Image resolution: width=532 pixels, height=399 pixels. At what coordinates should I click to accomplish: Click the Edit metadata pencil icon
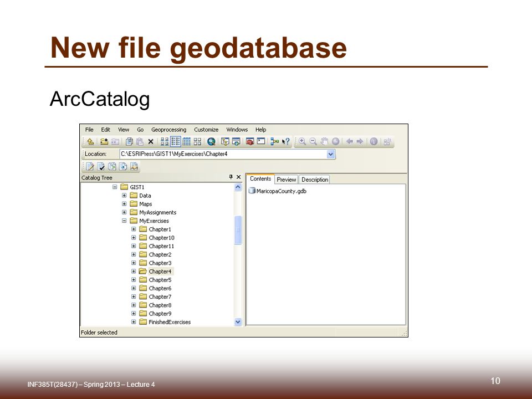tap(90, 166)
